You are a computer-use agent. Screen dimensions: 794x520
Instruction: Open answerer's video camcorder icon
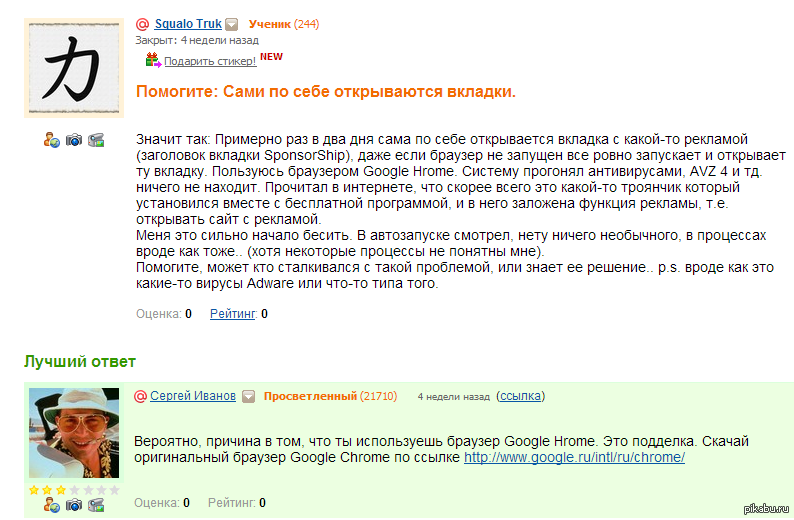click(96, 505)
